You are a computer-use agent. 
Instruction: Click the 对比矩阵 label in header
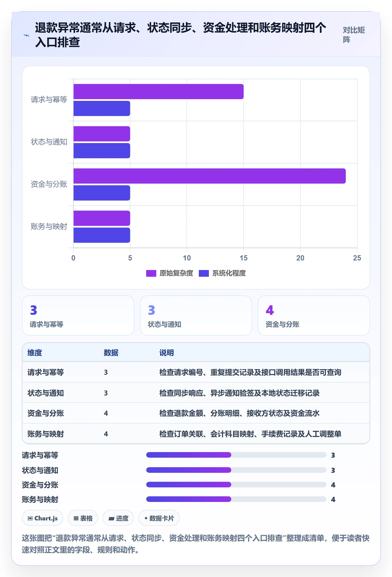(354, 35)
